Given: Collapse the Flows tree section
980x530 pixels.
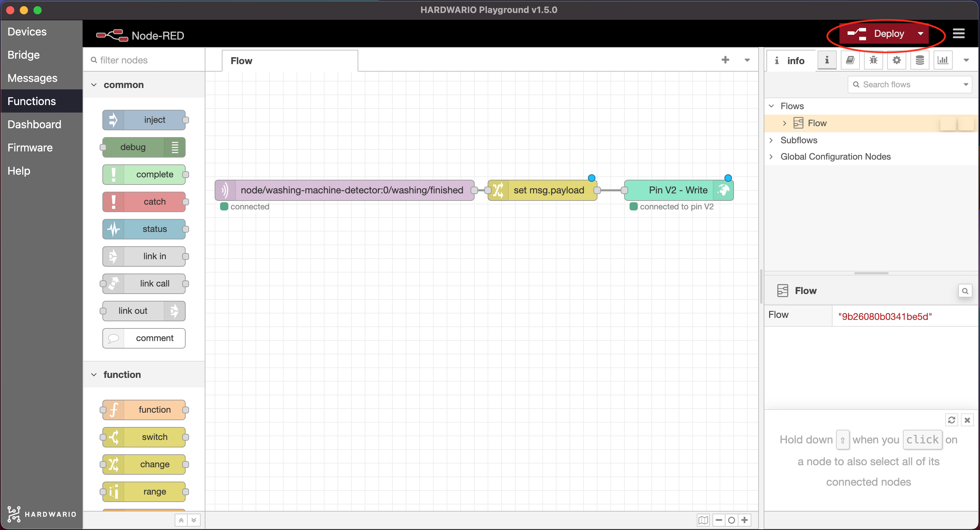Looking at the screenshot, I should pyautogui.click(x=772, y=106).
